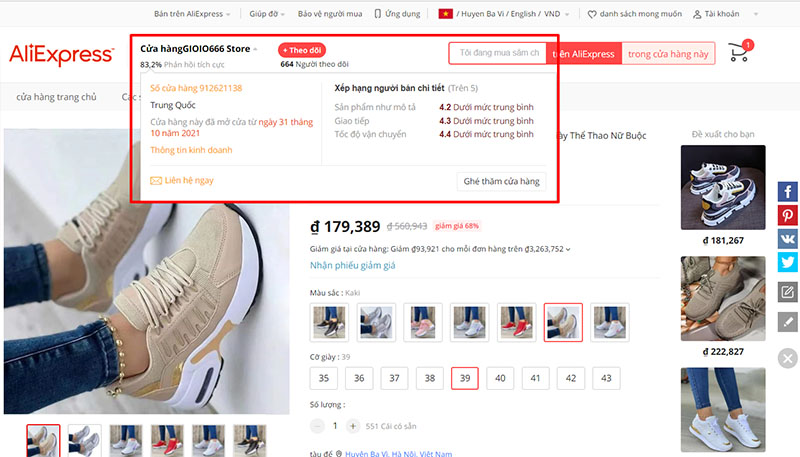Image resolution: width=800 pixels, height=457 pixels.
Task: Share on Facebook icon
Action: coord(787,192)
